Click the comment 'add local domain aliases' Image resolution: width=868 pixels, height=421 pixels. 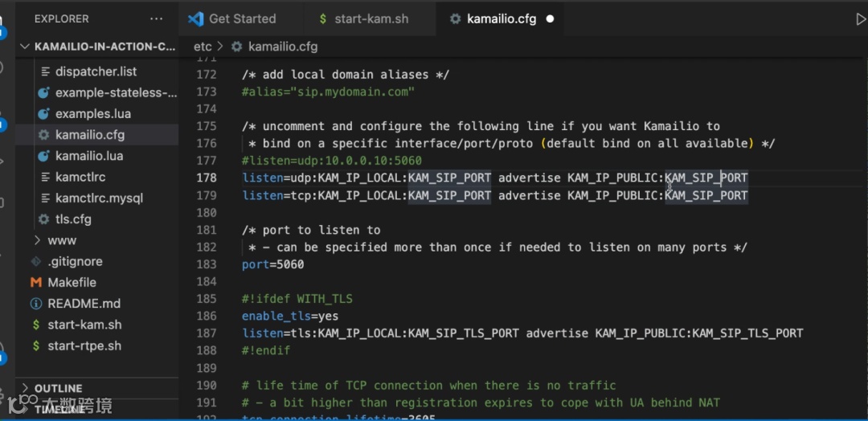[x=346, y=75]
